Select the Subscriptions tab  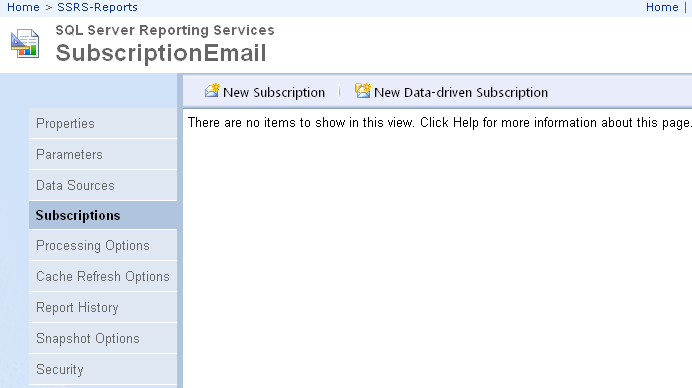point(103,215)
